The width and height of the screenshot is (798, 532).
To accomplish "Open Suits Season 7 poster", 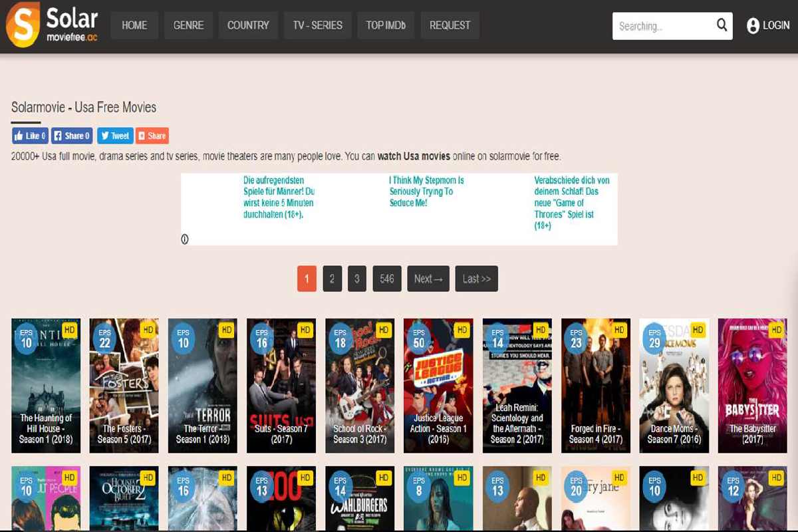I will [x=281, y=386].
